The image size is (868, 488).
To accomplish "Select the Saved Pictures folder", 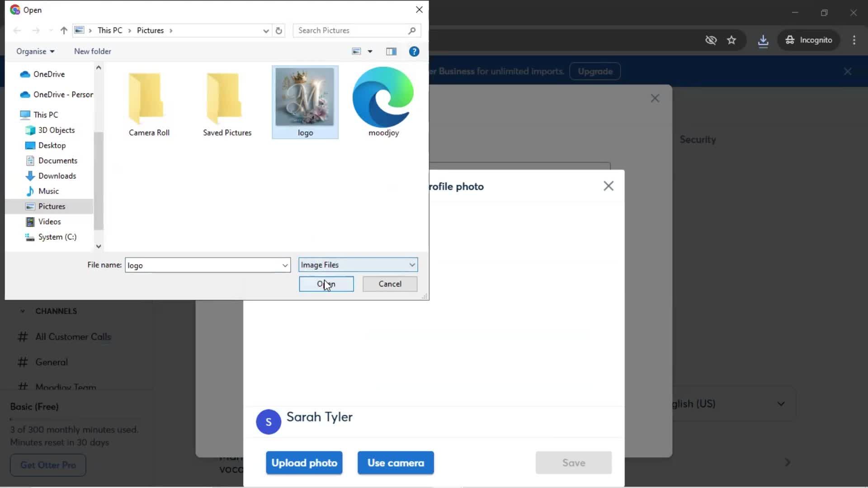I will [227, 103].
